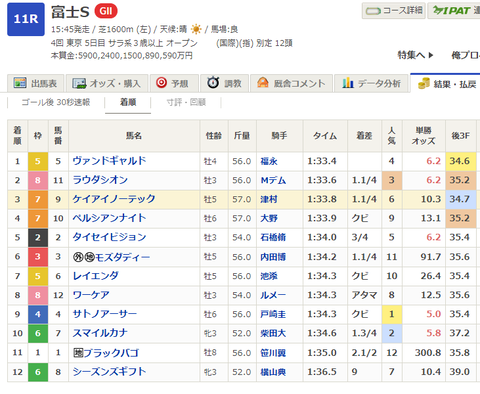The height and width of the screenshot is (394, 480).
Task: Click the 後3F value 39.0
Action: pyautogui.click(x=460, y=372)
